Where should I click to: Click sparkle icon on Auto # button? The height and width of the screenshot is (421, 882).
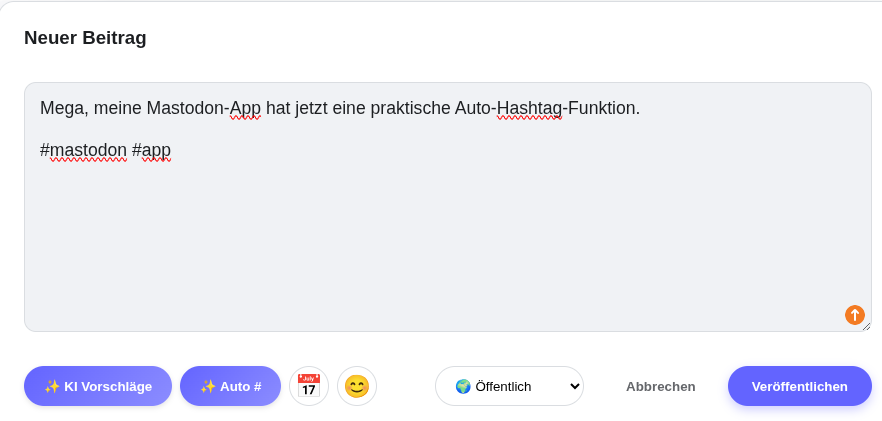click(208, 386)
